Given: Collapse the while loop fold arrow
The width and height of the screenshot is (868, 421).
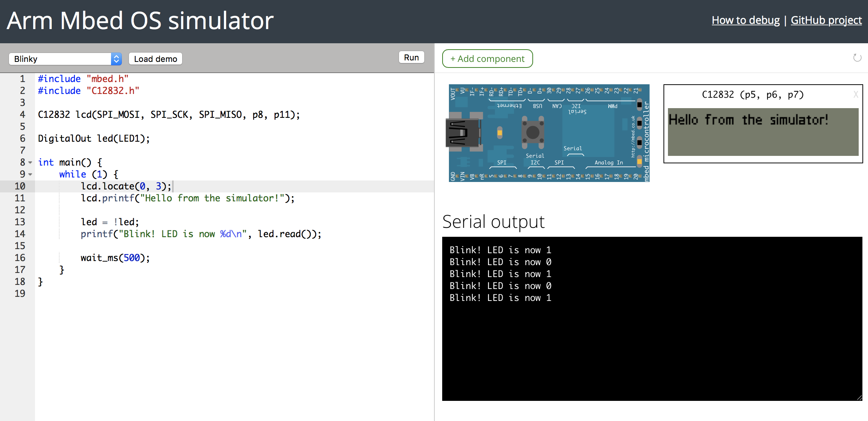Looking at the screenshot, I should 30,175.
